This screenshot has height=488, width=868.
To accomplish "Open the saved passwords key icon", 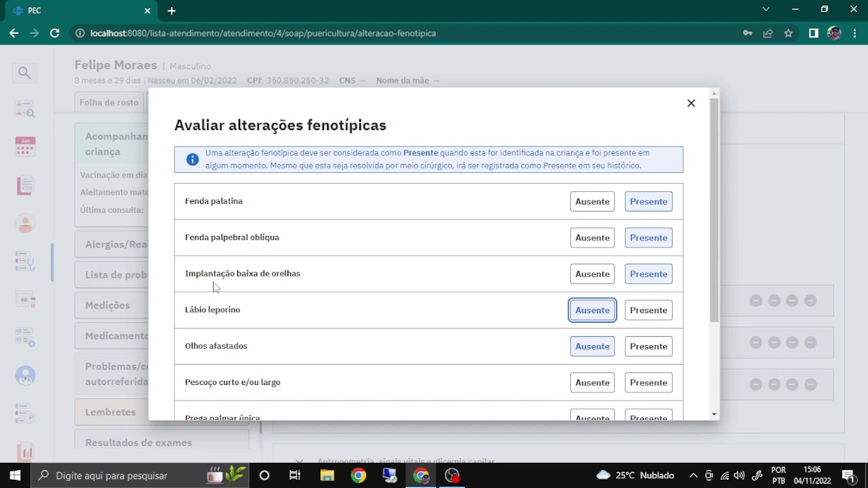I will tap(747, 33).
